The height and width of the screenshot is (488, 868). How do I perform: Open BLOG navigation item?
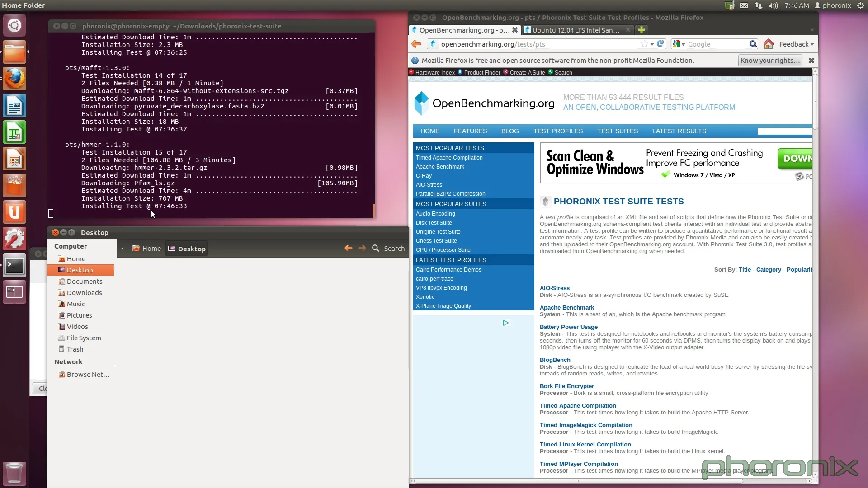point(510,131)
